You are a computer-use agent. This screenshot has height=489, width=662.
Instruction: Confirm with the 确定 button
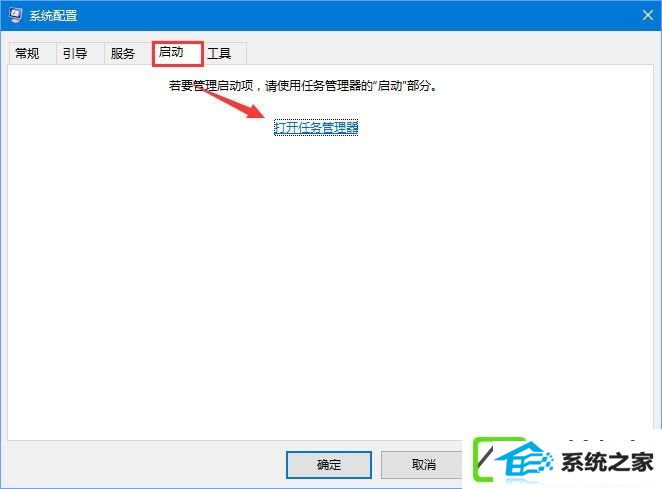(x=329, y=465)
